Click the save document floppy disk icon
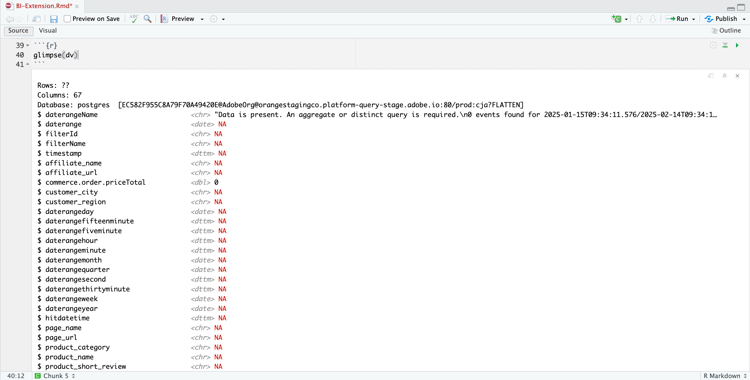The width and height of the screenshot is (750, 380). pos(54,19)
